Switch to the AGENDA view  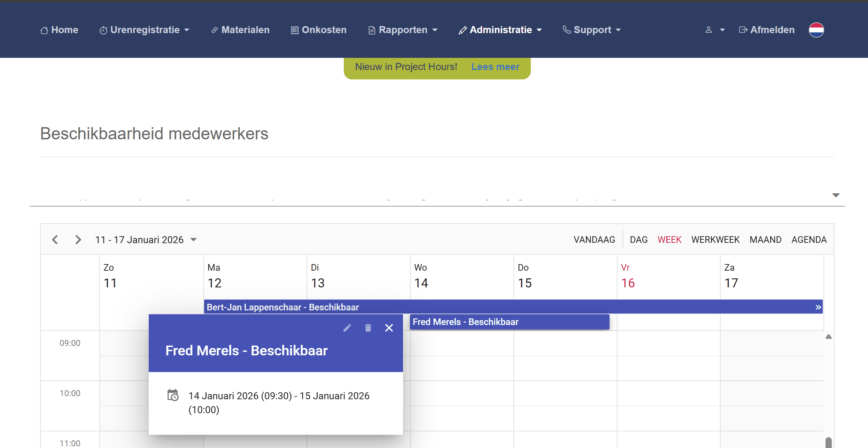point(809,239)
